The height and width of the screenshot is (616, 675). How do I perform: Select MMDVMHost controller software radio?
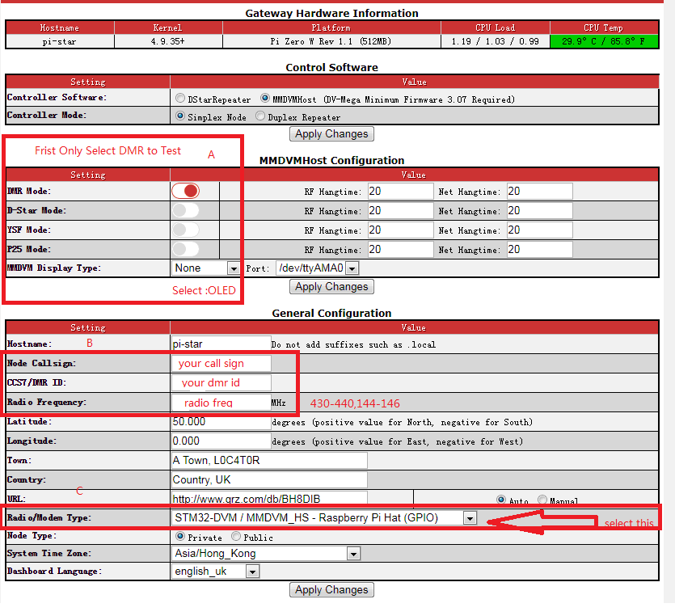[x=265, y=99]
